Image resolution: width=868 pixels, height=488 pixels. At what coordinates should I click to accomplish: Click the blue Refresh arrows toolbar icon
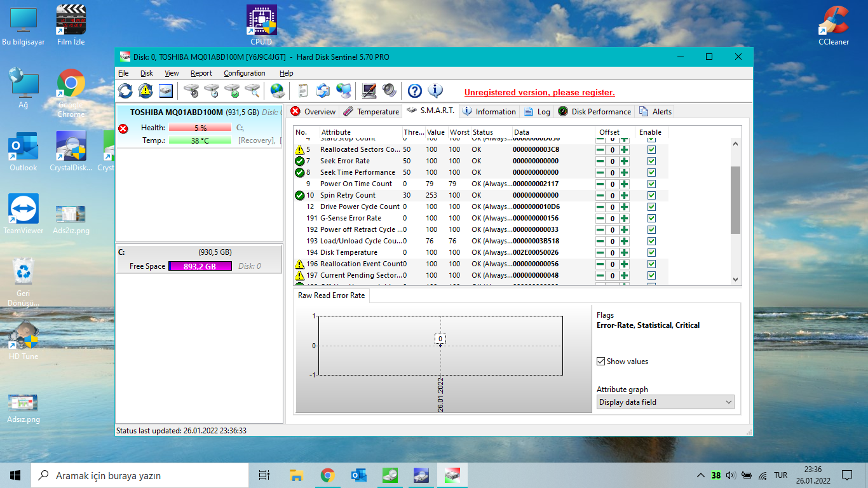[x=125, y=91]
